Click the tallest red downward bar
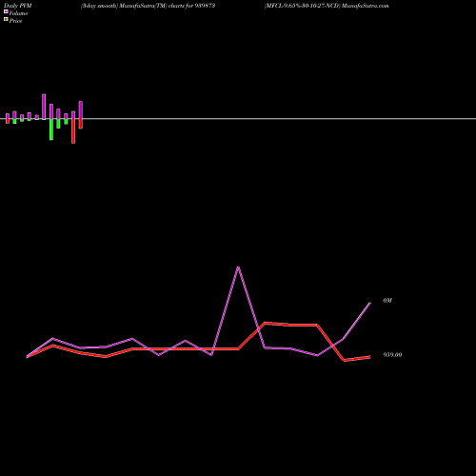The image size is (476, 476). 73,131
